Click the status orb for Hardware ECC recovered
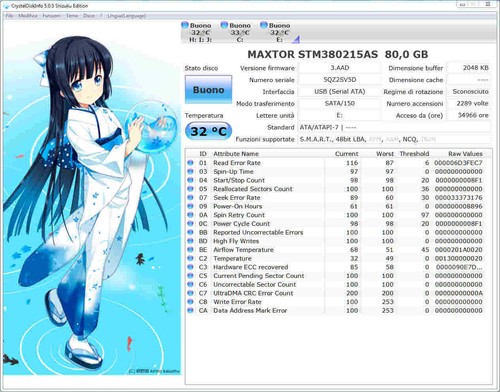The height and width of the screenshot is (392, 500). pos(190,267)
